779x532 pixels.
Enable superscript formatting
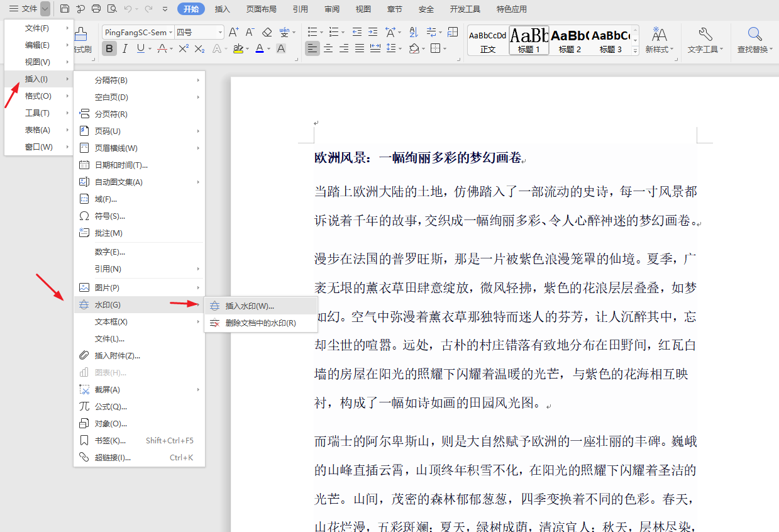pyautogui.click(x=182, y=48)
